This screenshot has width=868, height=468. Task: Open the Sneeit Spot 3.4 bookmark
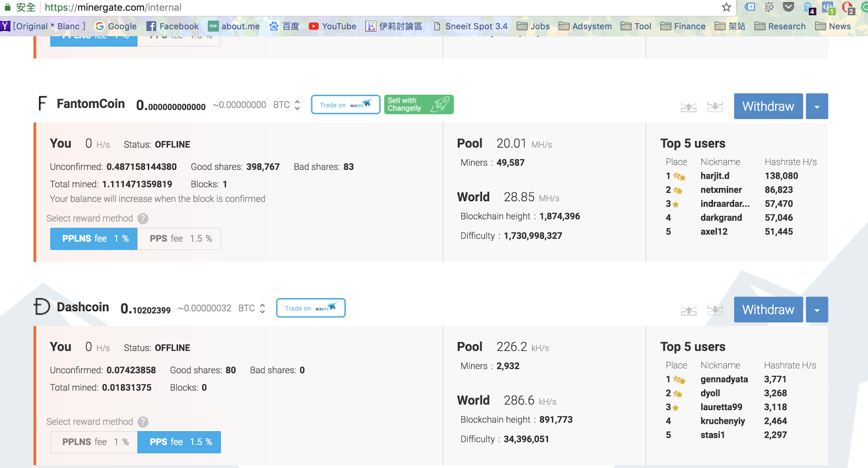point(470,26)
